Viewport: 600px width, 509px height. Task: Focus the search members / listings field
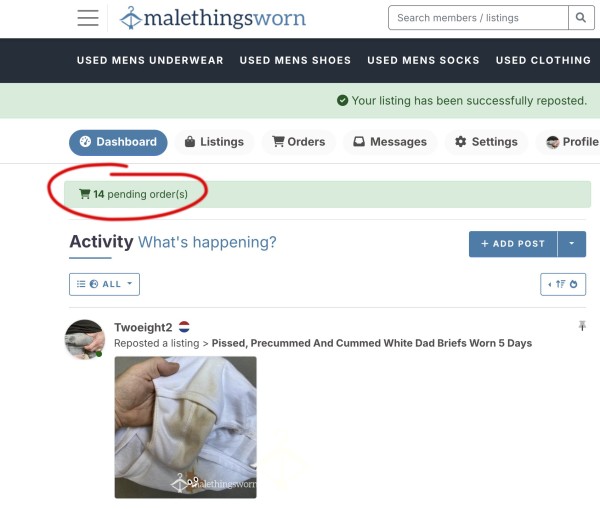click(478, 18)
